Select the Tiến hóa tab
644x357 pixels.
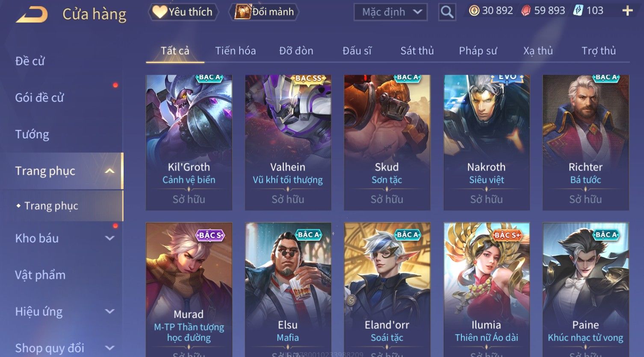(x=235, y=51)
